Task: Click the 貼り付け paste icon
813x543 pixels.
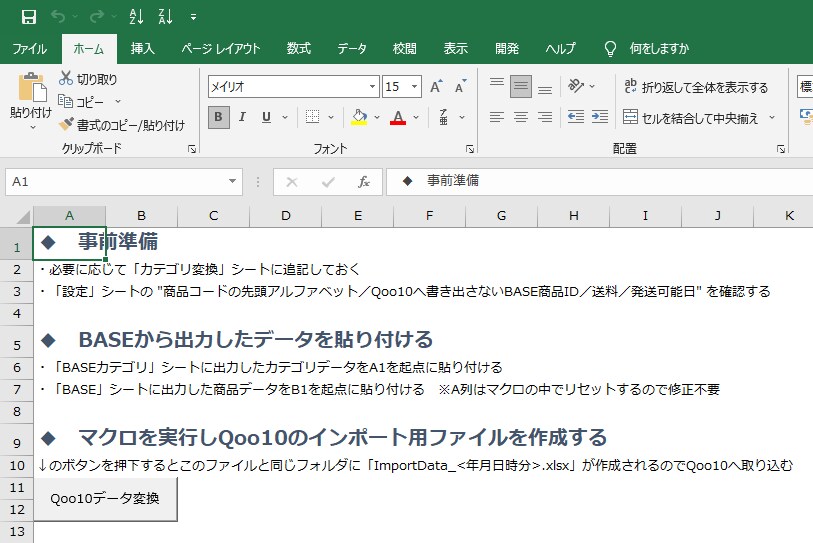Action: point(32,87)
